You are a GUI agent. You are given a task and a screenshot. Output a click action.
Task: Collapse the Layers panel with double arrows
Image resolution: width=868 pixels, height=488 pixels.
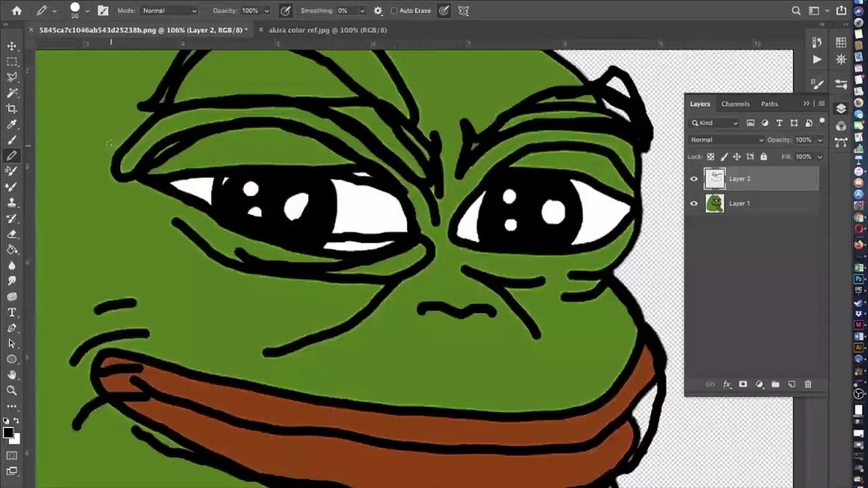806,104
